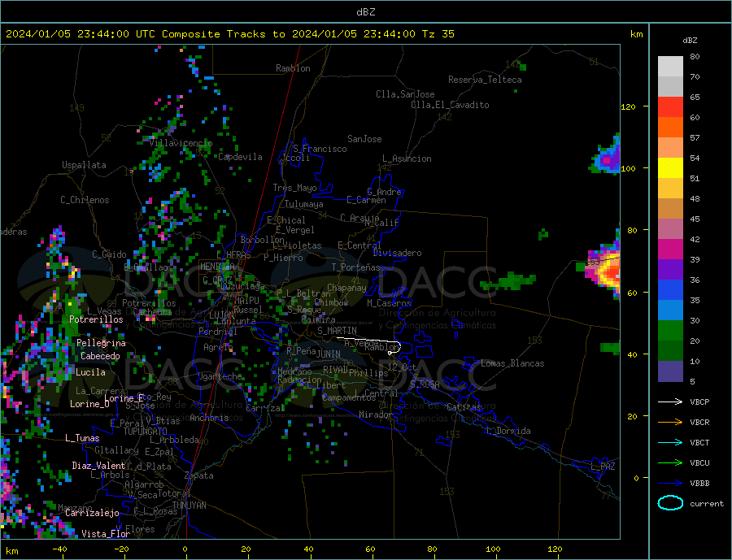
Task: Click the magenta color swatch for 42 dBZ
Action: tap(670, 250)
